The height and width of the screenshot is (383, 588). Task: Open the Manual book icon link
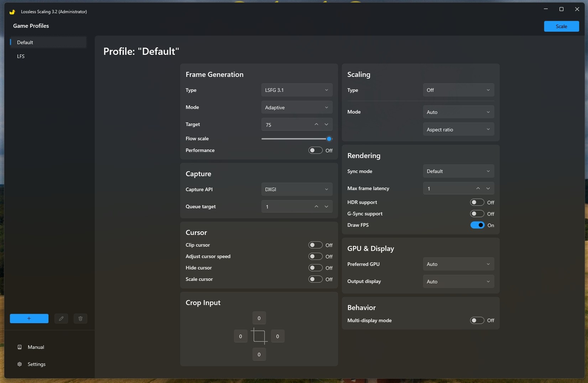tap(20, 347)
